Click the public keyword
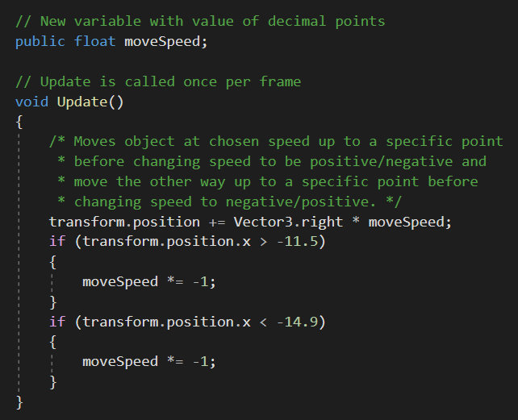The width and height of the screenshot is (518, 420). (40, 42)
